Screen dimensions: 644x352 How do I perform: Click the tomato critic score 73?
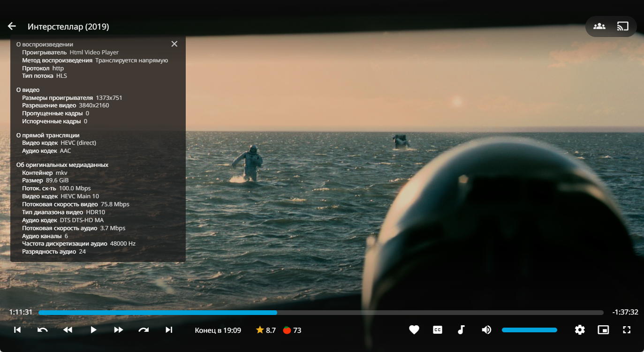click(x=292, y=330)
